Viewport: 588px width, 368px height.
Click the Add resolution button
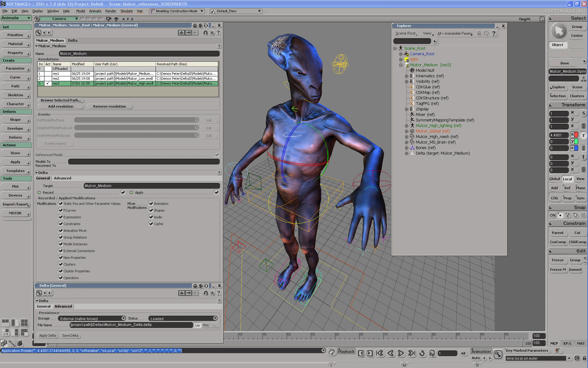pyautogui.click(x=61, y=106)
